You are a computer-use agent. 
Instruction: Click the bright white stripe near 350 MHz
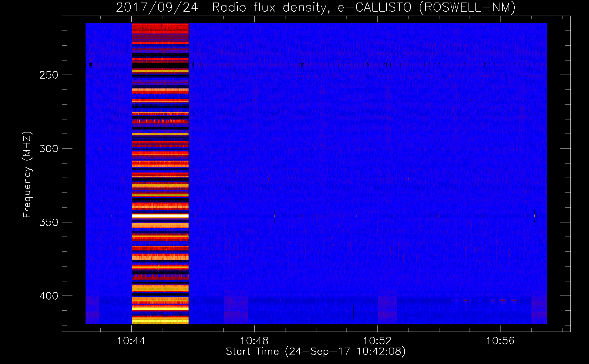160,216
